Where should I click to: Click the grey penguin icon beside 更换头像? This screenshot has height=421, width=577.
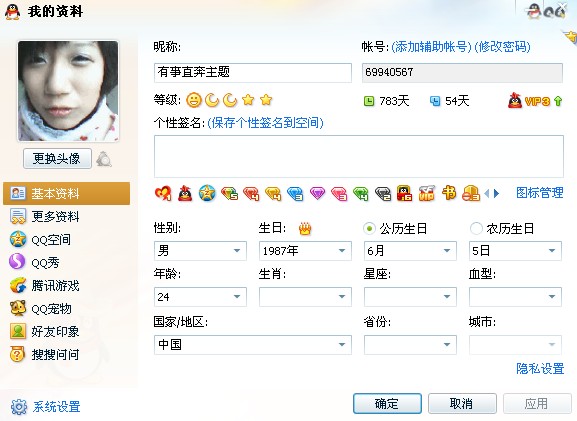[104, 159]
